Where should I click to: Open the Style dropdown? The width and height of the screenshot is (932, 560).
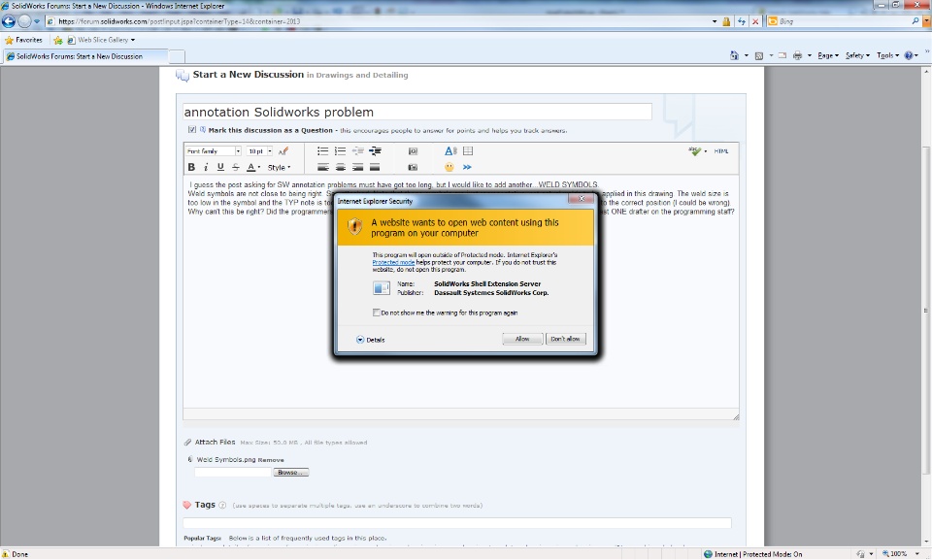pyautogui.click(x=279, y=168)
